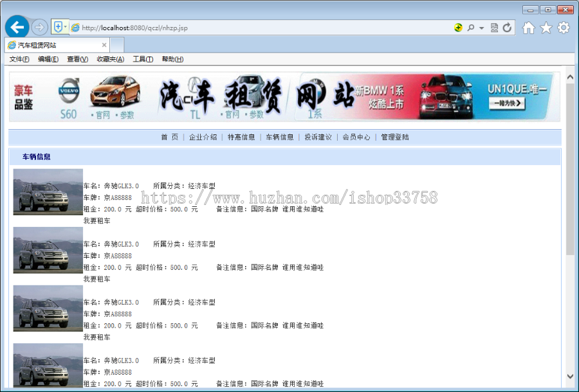The width and height of the screenshot is (579, 392).
Task: Click the back navigation arrow
Action: point(17,26)
